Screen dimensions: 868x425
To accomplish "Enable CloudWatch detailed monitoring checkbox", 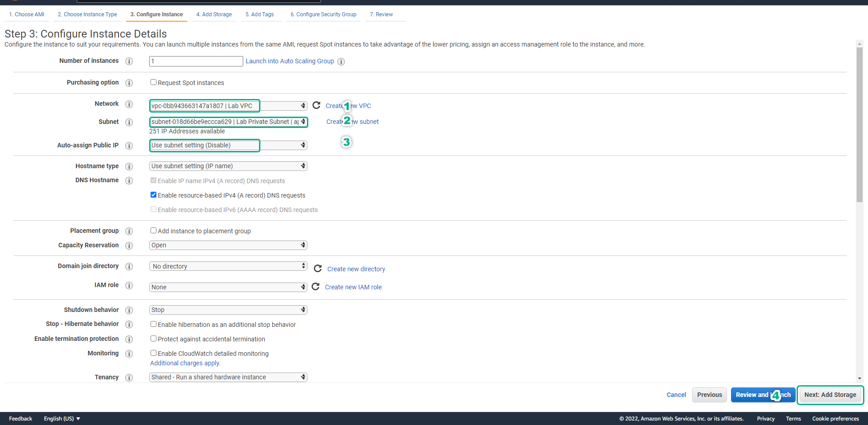I will point(153,353).
